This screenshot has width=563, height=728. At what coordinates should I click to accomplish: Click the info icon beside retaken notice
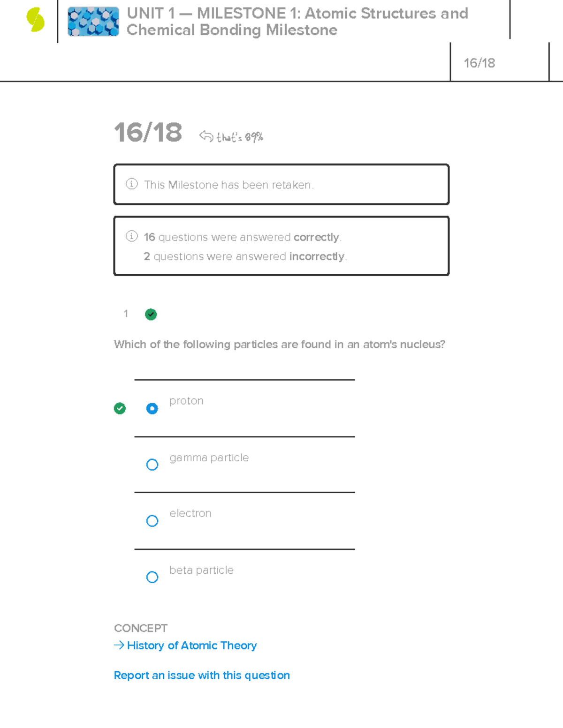[132, 184]
